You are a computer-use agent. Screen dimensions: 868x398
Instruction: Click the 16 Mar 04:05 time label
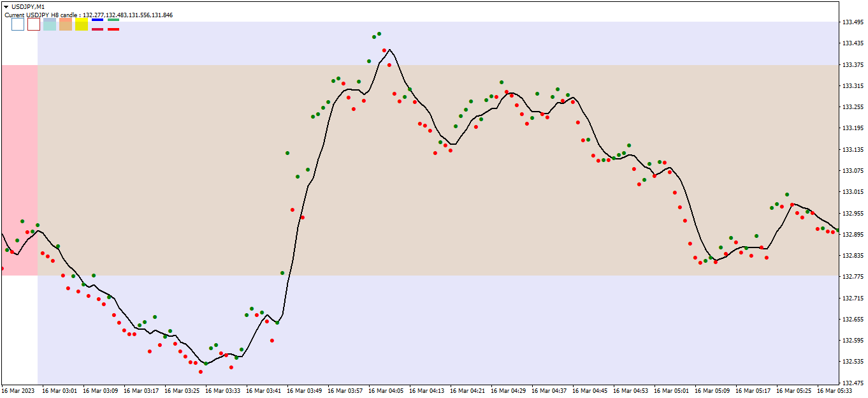click(386, 390)
